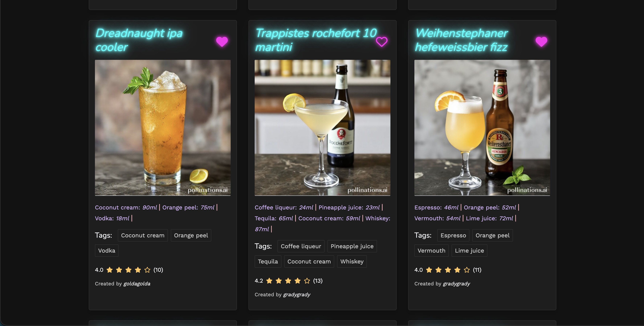This screenshot has width=644, height=326.
Task: Filter by the Vodka tag
Action: 107,251
